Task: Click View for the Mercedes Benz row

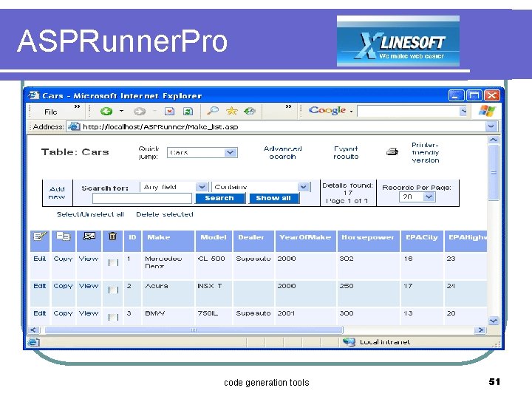Action: [89, 259]
